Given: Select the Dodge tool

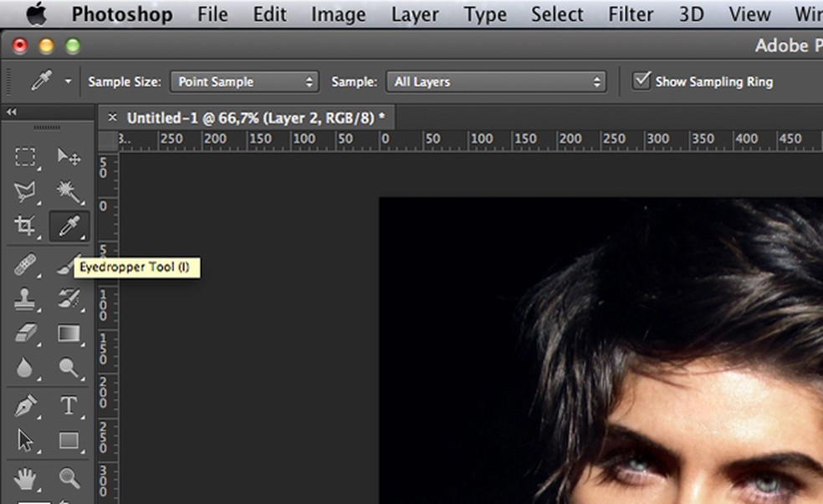Looking at the screenshot, I should [69, 368].
